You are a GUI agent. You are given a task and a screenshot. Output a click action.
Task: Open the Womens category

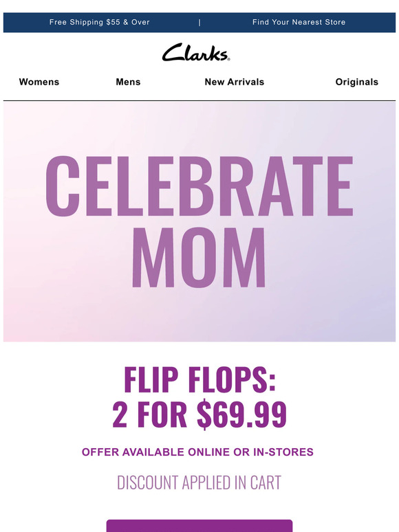click(39, 82)
